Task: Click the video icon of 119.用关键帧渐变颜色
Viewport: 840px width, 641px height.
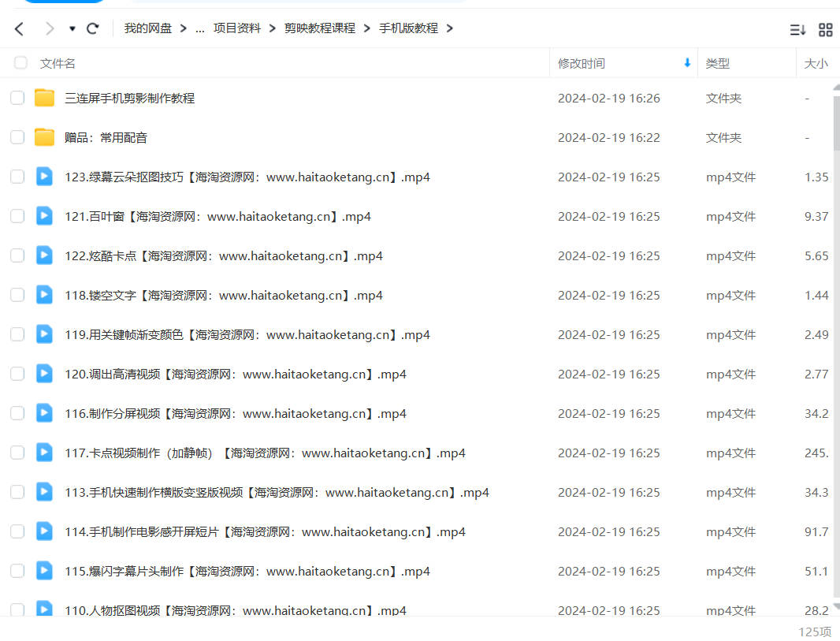Action: (x=44, y=334)
